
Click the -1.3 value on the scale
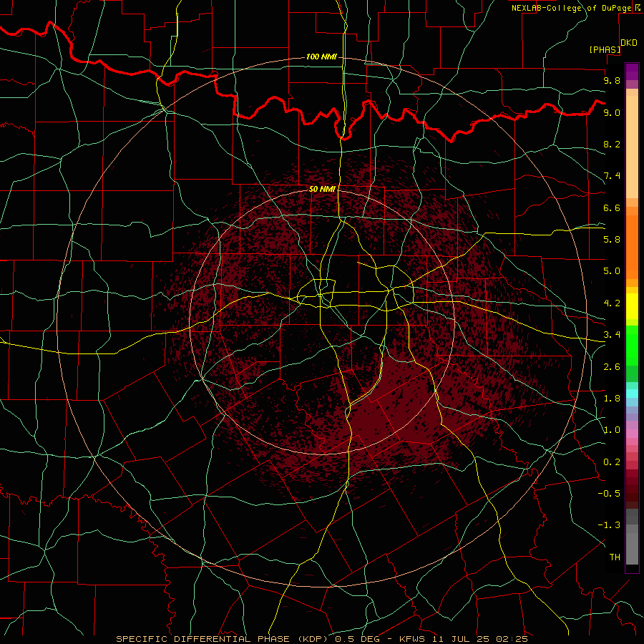pyautogui.click(x=609, y=525)
